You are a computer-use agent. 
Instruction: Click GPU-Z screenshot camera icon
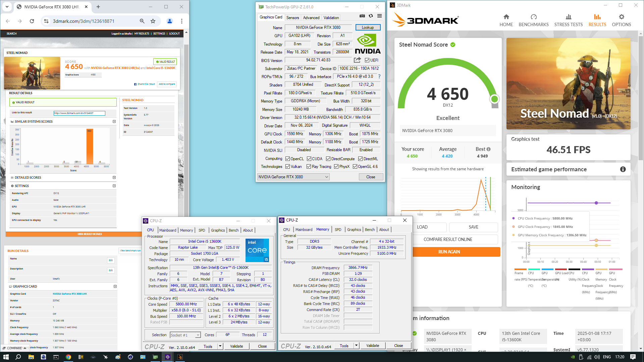point(362,16)
